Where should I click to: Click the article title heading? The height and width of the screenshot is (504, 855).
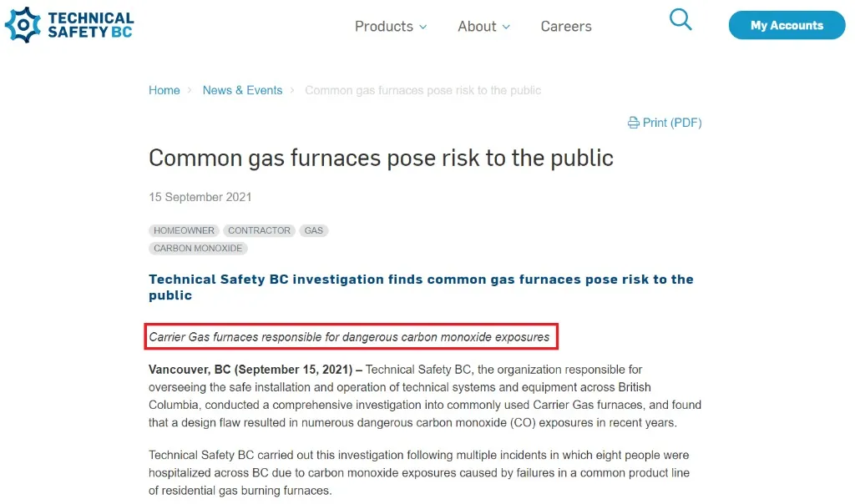[381, 158]
